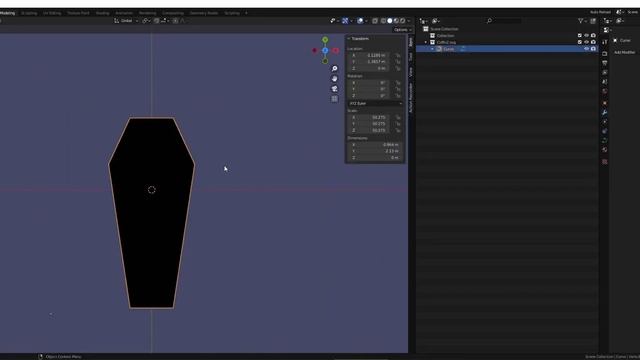Click the new collection icon in outliner
640x360 pixels.
pos(593,21)
